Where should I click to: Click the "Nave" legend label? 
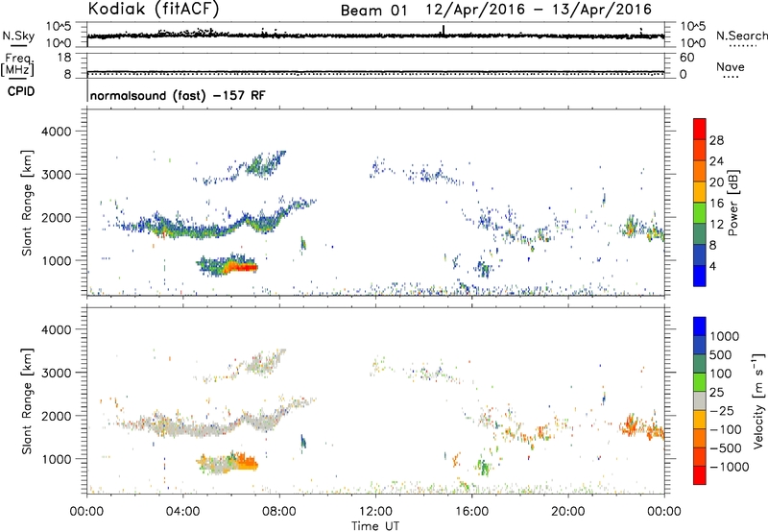731,66
